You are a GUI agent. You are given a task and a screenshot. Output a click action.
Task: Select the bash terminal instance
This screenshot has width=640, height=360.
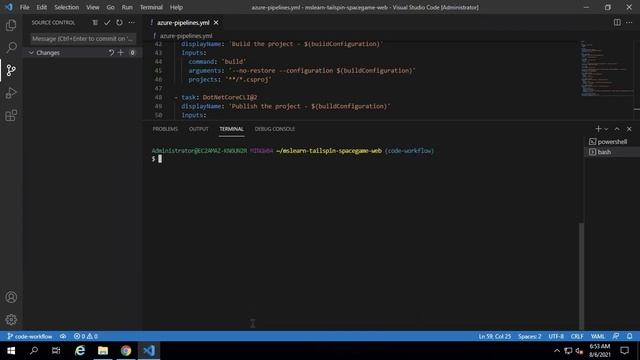point(612,152)
